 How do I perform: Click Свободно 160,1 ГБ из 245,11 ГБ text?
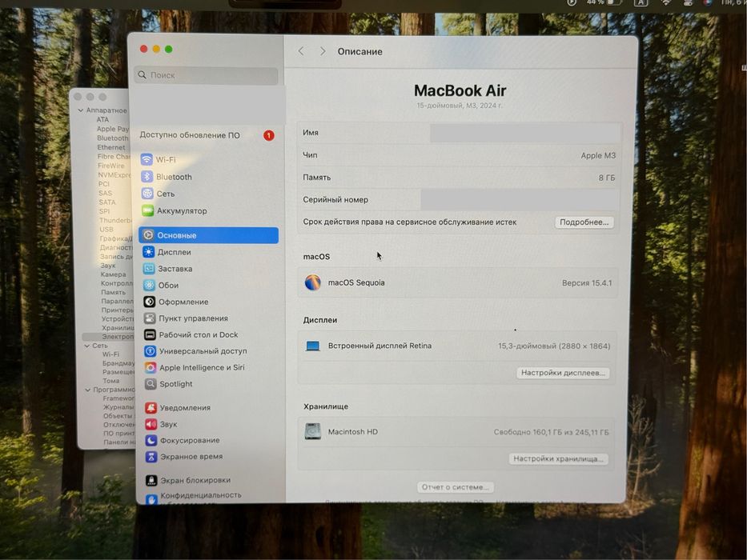pyautogui.click(x=551, y=432)
